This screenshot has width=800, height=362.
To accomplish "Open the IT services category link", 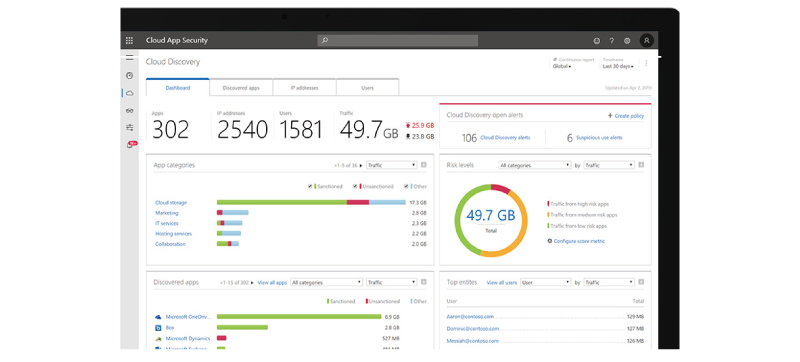I will pyautogui.click(x=167, y=223).
